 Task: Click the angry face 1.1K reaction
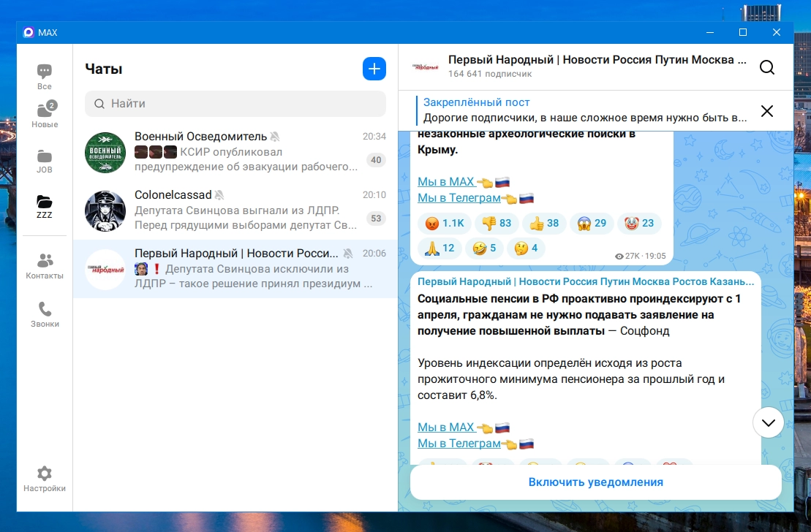coord(444,224)
